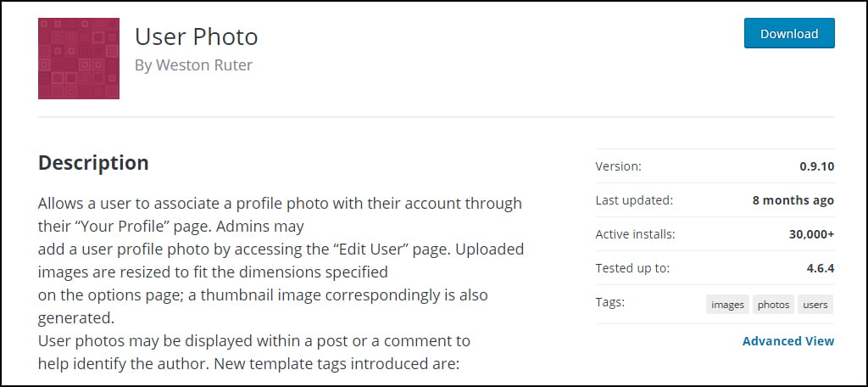Open the Advanced View link
The image size is (868, 387).
(x=787, y=340)
